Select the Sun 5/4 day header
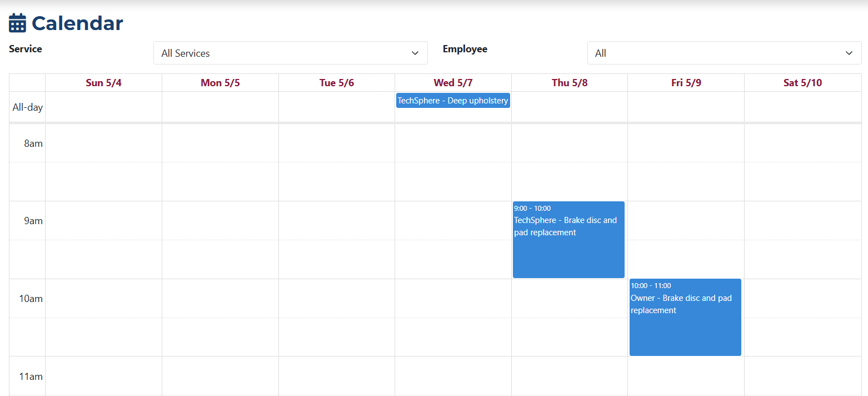The image size is (868, 396). pos(103,82)
